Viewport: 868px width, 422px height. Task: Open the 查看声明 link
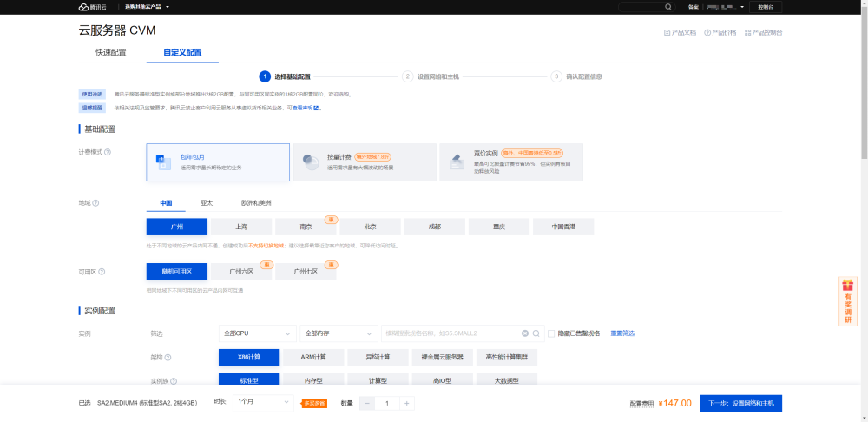(306, 108)
